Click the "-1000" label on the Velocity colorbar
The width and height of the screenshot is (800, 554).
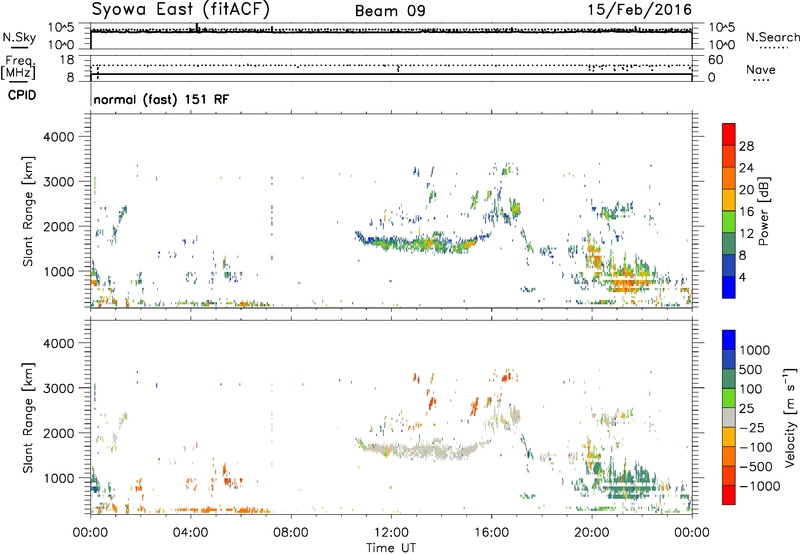click(760, 486)
